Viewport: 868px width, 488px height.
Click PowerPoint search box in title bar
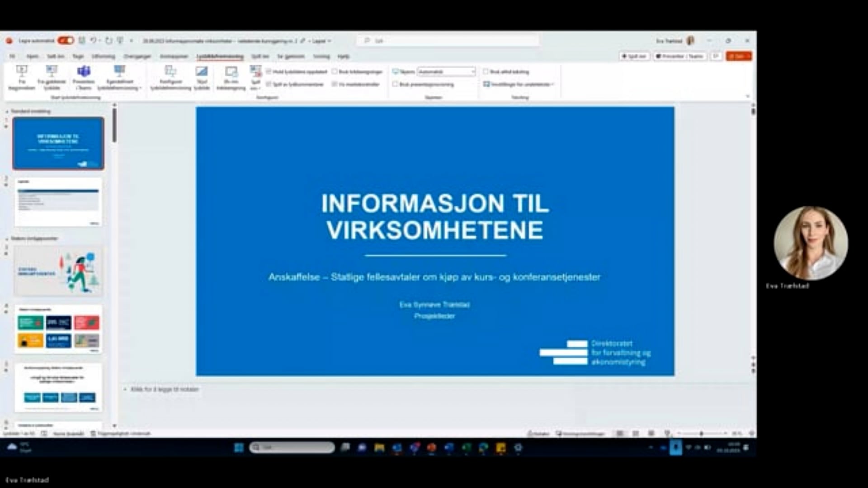[x=448, y=41]
